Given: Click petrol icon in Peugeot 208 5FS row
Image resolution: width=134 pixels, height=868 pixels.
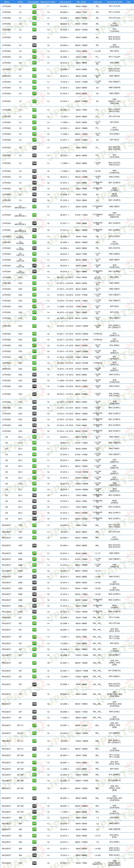Looking at the screenshot, I should click(34, 842).
